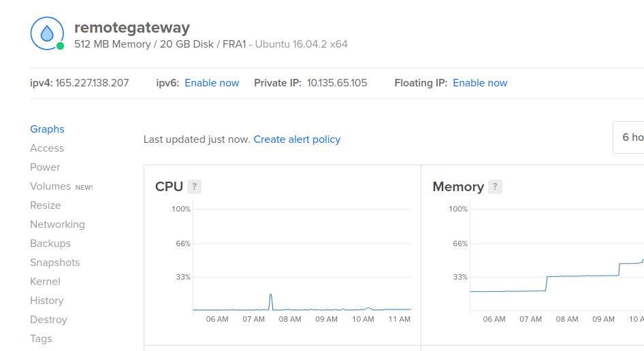
Task: Open the Access section
Action: pos(47,148)
